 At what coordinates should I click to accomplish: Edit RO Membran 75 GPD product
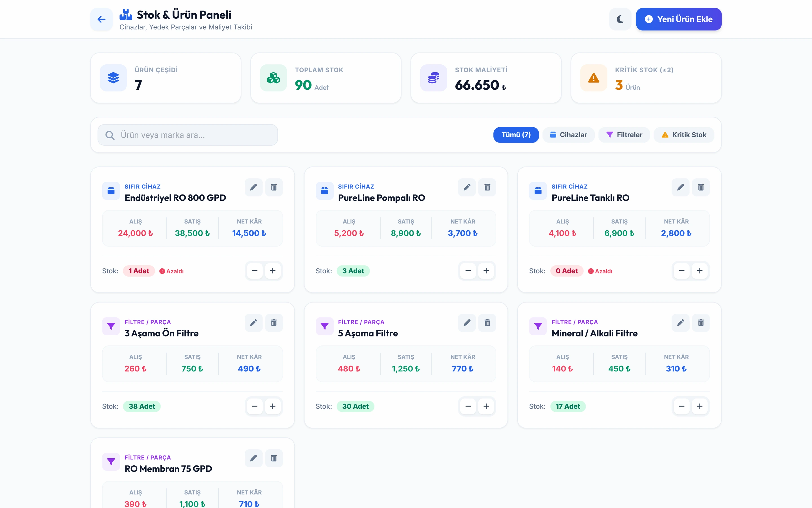click(254, 458)
